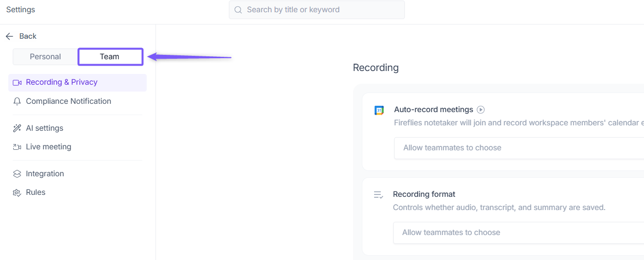Open the Rules settings page
644x260 pixels.
[36, 192]
